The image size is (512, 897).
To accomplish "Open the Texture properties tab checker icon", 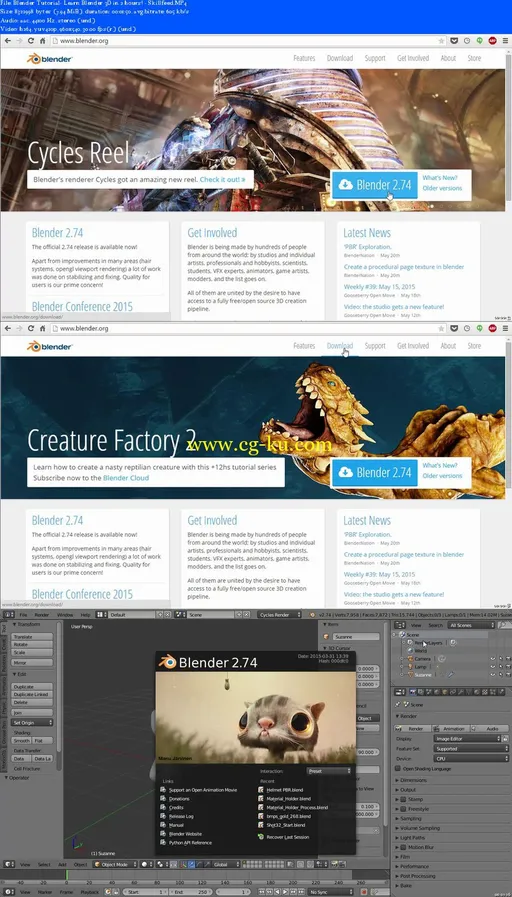I will pyautogui.click(x=485, y=692).
